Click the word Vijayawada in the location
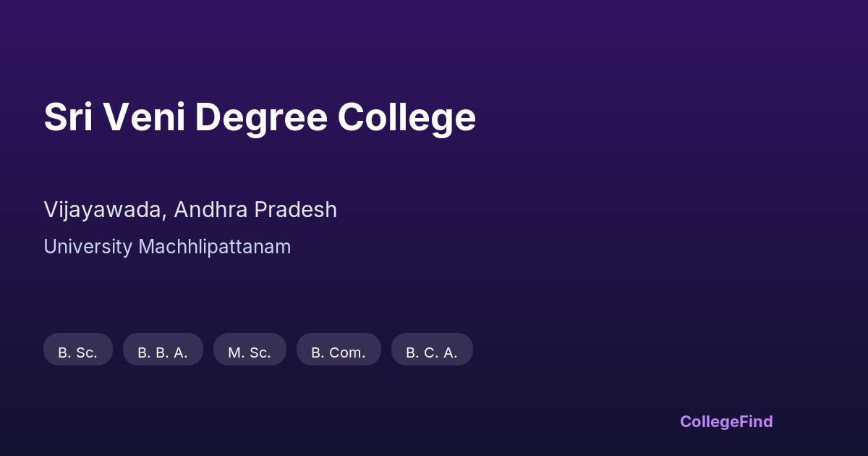 [x=105, y=210]
